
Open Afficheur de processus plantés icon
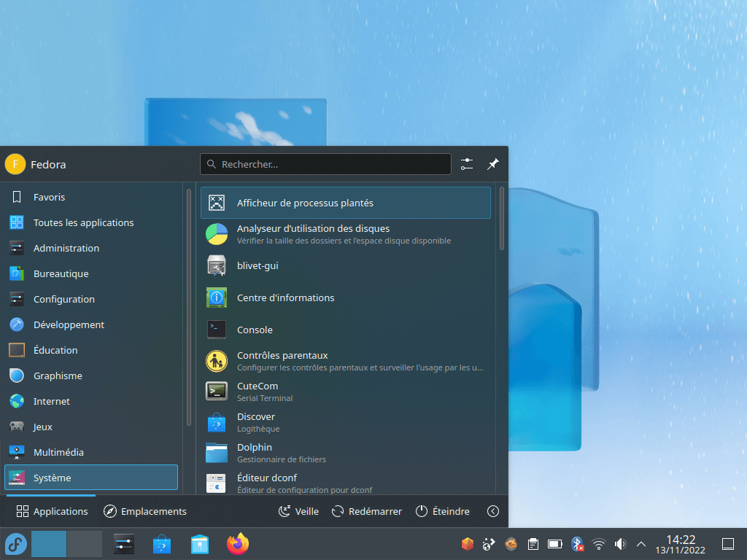(x=216, y=203)
